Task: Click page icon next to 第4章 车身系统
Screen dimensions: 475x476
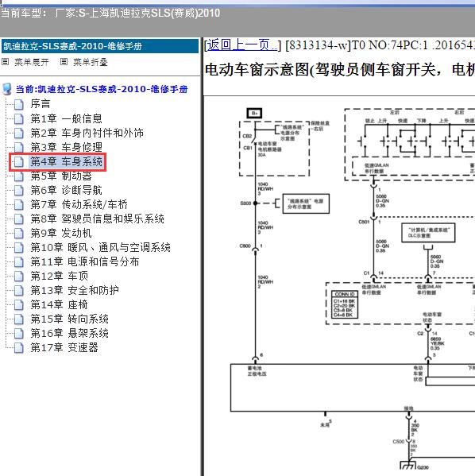Action: pyautogui.click(x=19, y=161)
